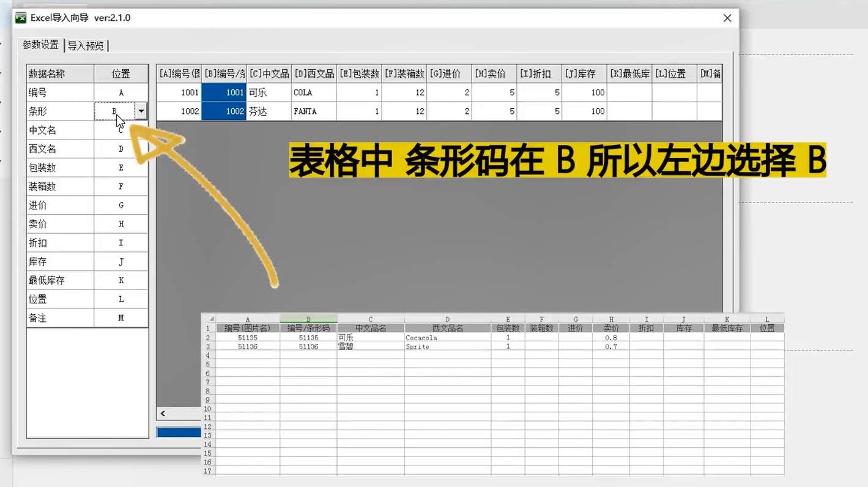Click the 位置 column header
868x487 pixels.
pyautogui.click(x=121, y=73)
